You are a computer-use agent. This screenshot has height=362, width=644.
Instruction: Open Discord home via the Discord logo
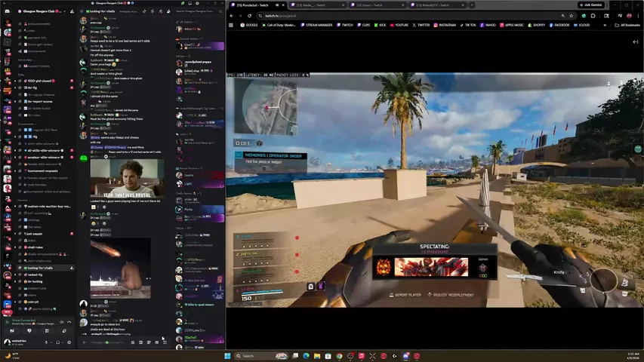[7, 11]
